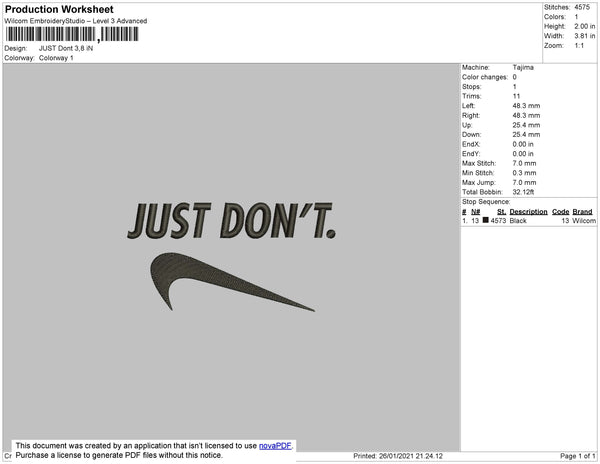This screenshot has height=464, width=600.
Task: Click the Colorway 1 label
Action: [x=56, y=58]
